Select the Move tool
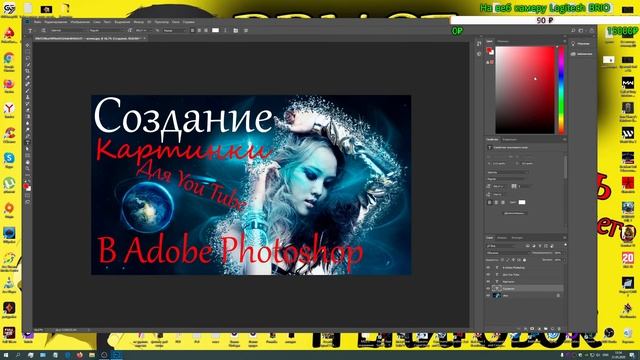The height and width of the screenshot is (360, 640). tap(27, 45)
